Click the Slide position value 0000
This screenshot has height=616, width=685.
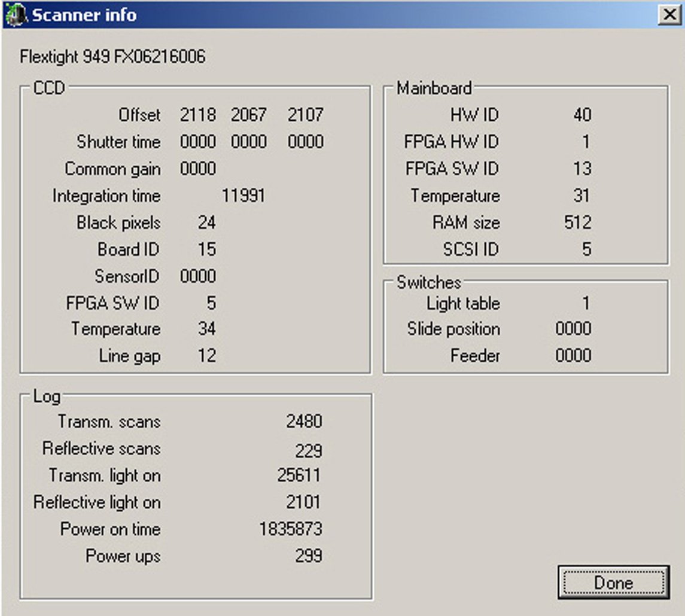pos(573,329)
